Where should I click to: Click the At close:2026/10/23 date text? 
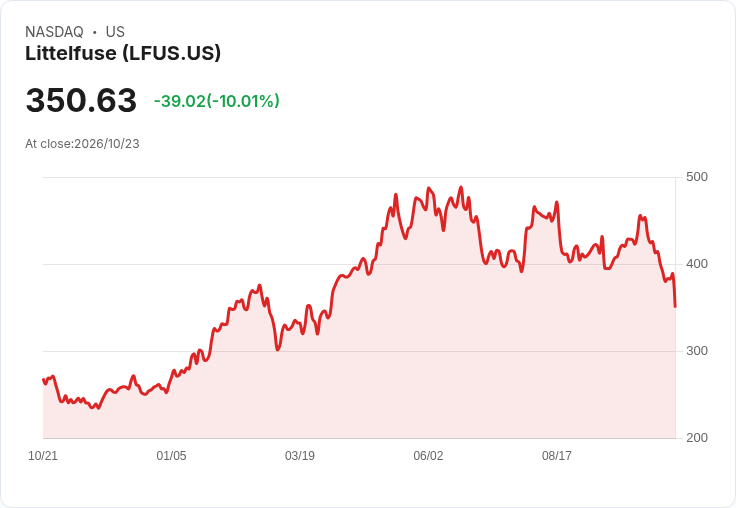pos(82,144)
